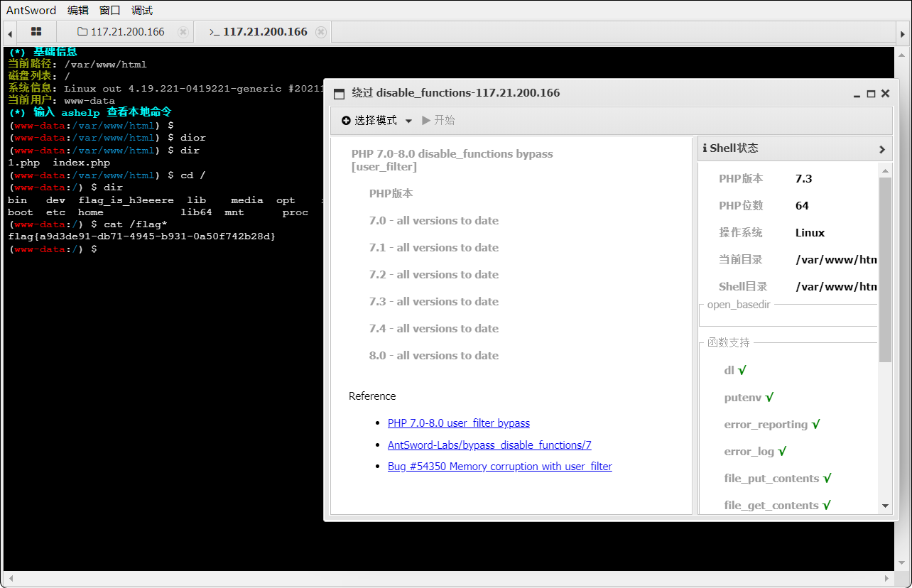This screenshot has height=588, width=912.
Task: Click the file_get_contents function row
Action: coord(778,506)
